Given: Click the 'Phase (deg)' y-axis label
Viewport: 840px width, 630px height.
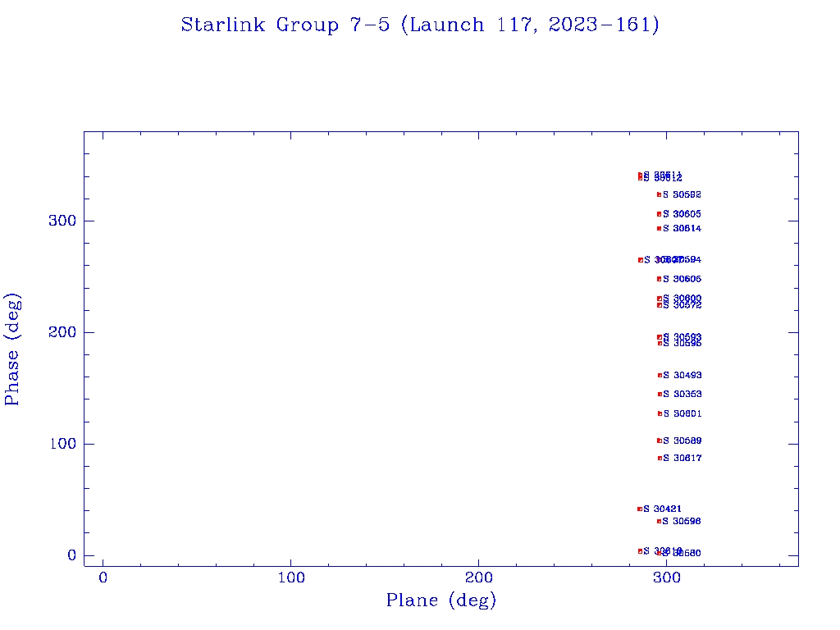Looking at the screenshot, I should 12,349.
